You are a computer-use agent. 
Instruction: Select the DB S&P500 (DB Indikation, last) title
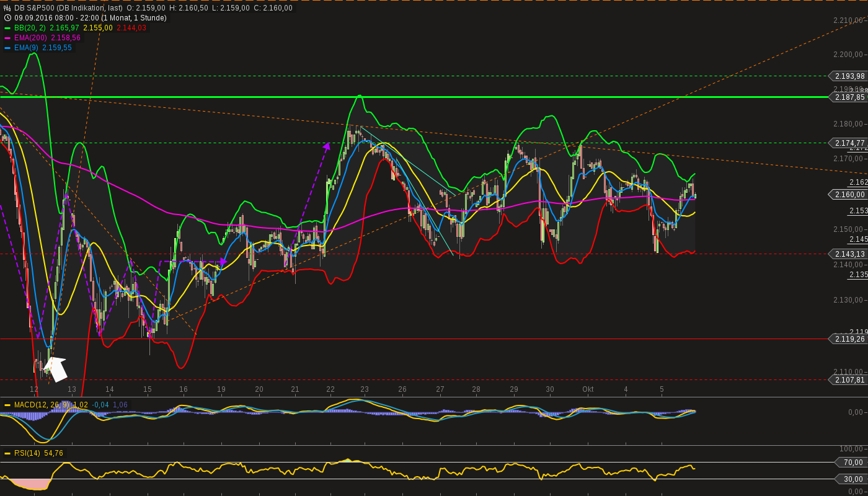tap(68, 8)
